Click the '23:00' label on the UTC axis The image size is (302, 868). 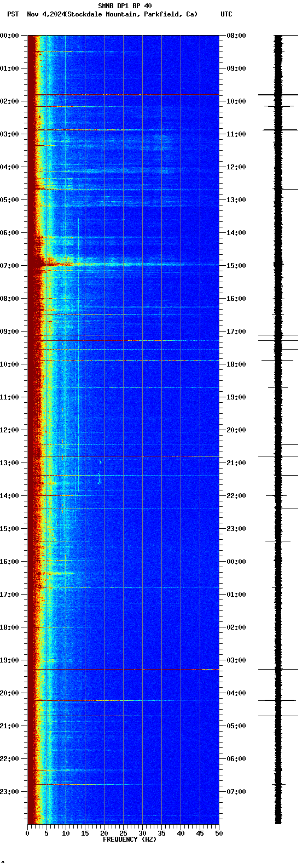tap(236, 529)
